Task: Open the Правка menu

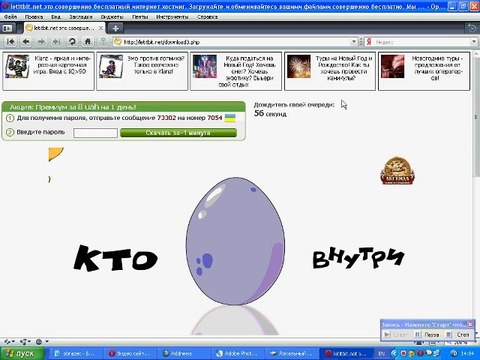Action: pyautogui.click(x=34, y=16)
